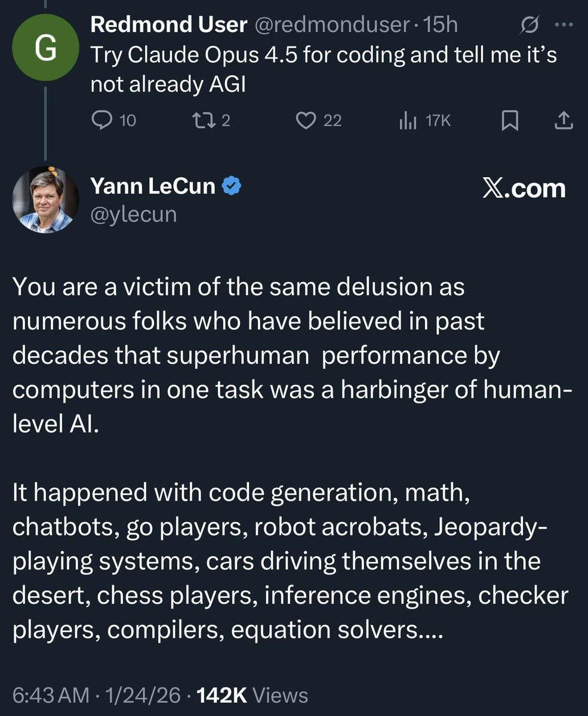This screenshot has width=588, height=716.
Task: Click the 6:43 AM timestamp
Action: coord(48,695)
